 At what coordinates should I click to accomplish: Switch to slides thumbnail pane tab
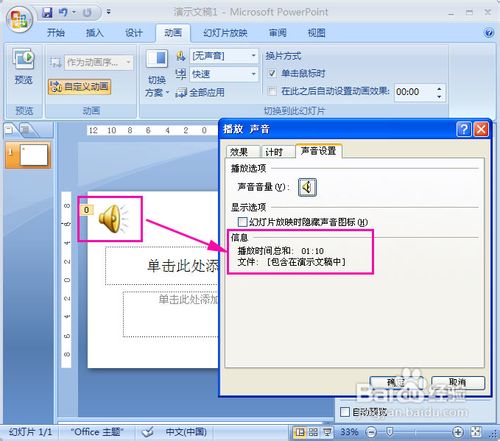(10, 129)
